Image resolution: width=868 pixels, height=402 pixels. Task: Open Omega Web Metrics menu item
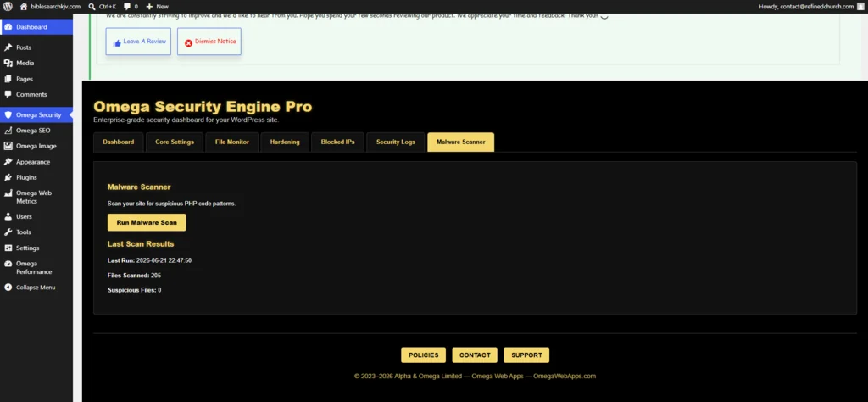point(36,197)
